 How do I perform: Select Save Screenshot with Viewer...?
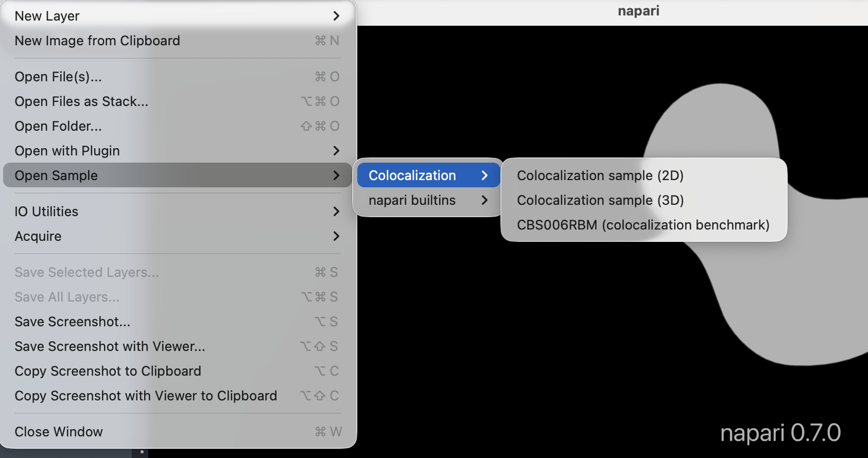click(178, 346)
